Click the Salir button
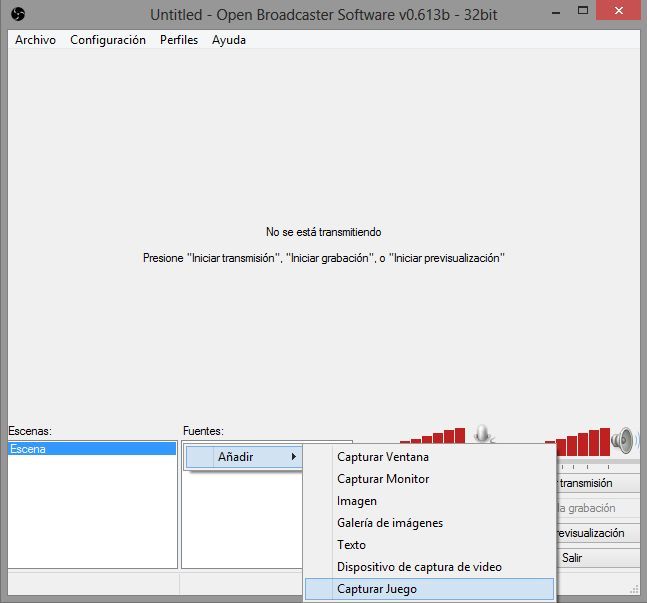This screenshot has height=603, width=647. [x=598, y=558]
